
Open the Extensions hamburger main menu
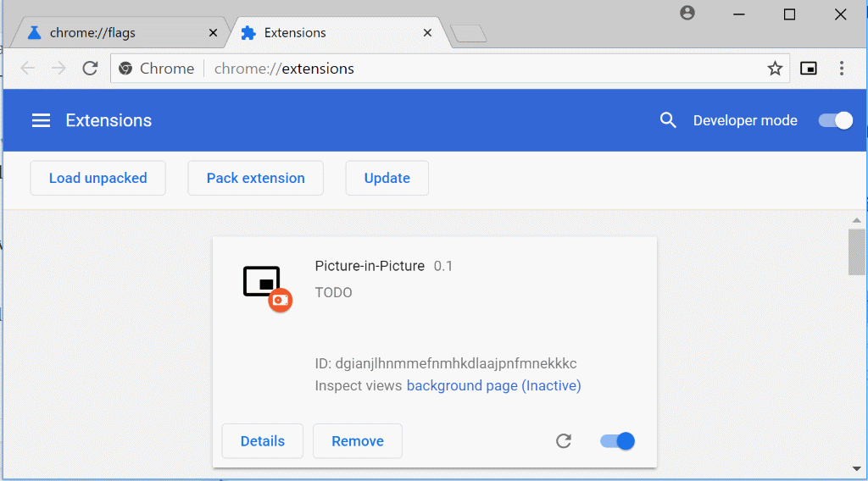tap(41, 120)
